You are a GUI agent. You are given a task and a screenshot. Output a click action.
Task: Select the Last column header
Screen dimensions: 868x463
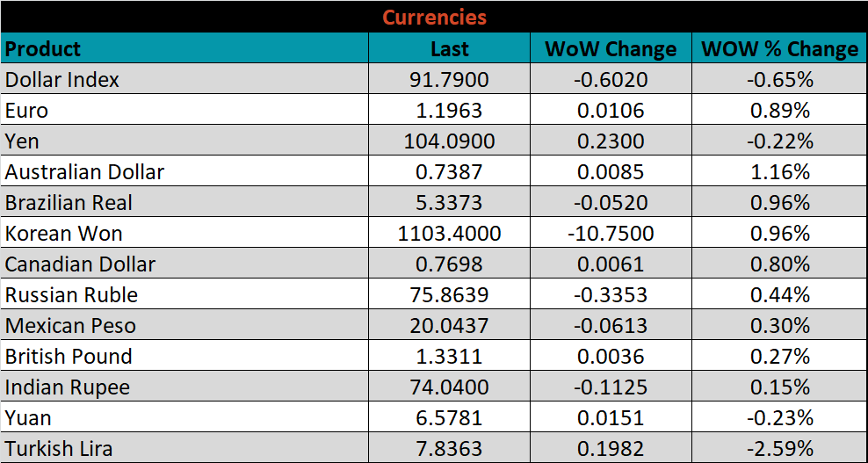[449, 48]
